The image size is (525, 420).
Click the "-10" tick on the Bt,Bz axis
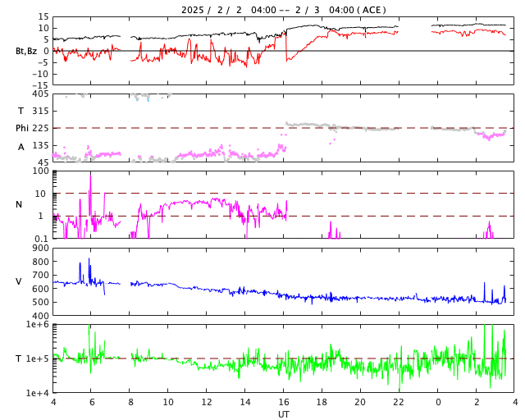(x=40, y=74)
